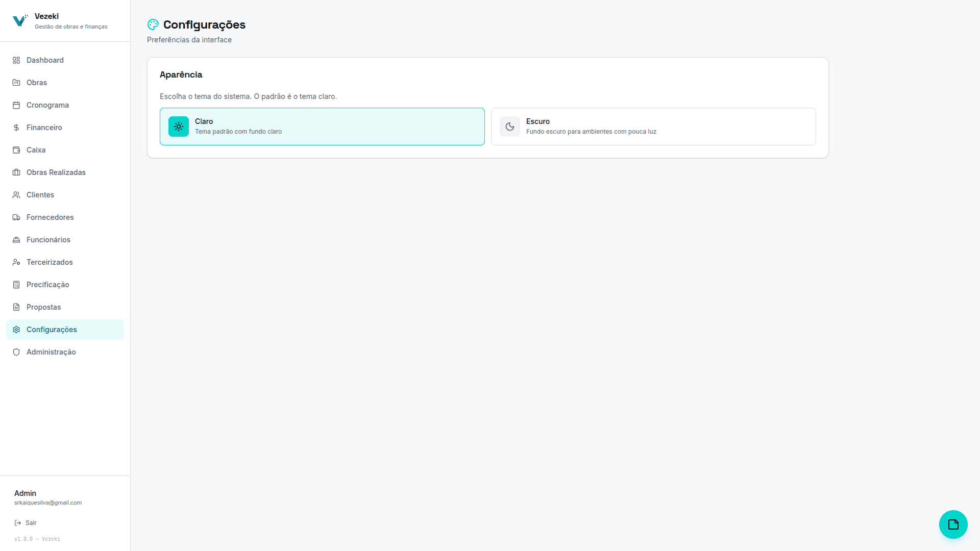Select the Escuro dark theme option
This screenshot has height=551, width=980.
click(653, 127)
